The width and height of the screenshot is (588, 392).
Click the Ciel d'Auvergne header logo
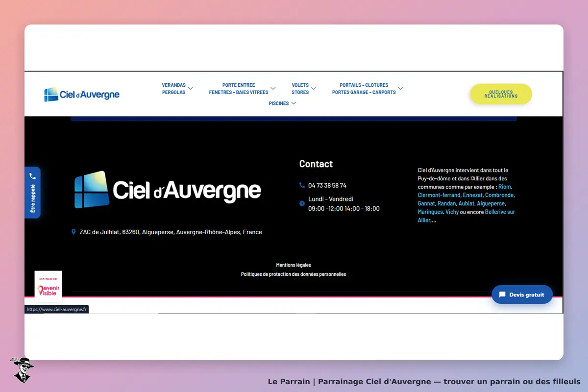click(x=82, y=94)
